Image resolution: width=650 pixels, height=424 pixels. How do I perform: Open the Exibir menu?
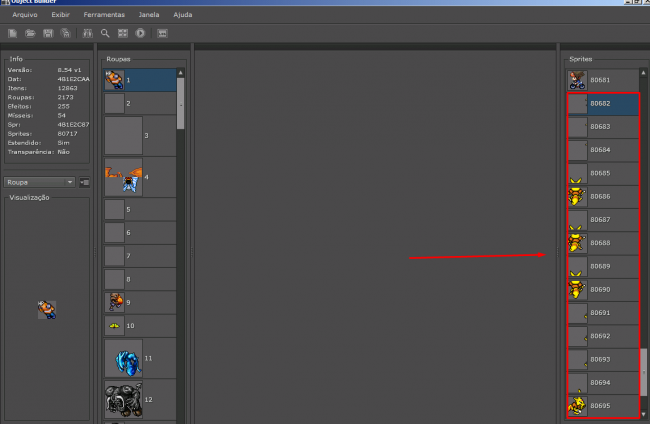[x=61, y=15]
